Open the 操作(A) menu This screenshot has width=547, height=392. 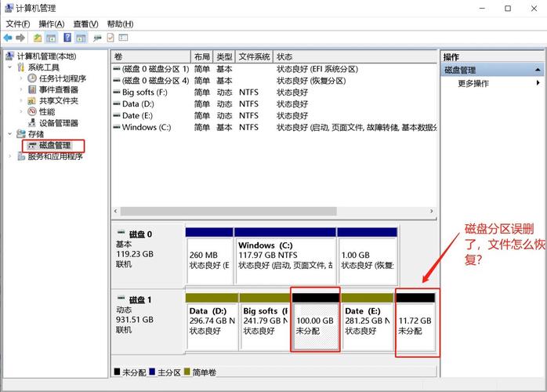tap(52, 24)
